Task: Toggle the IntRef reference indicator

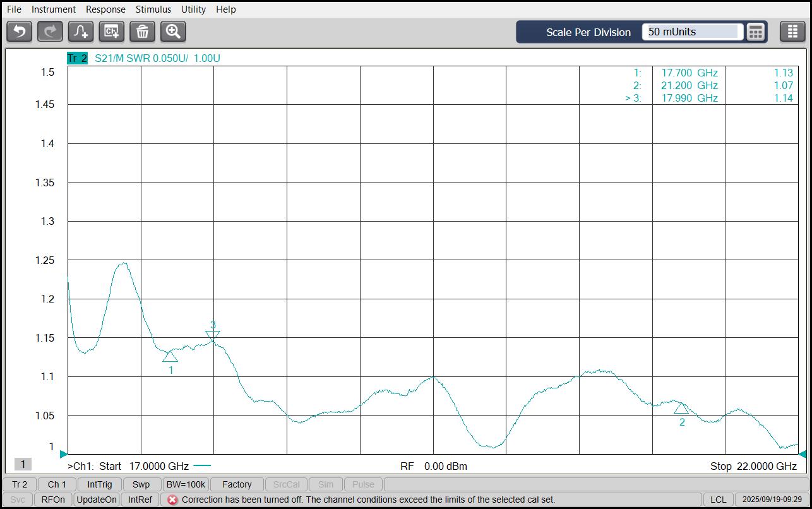Action: point(140,500)
